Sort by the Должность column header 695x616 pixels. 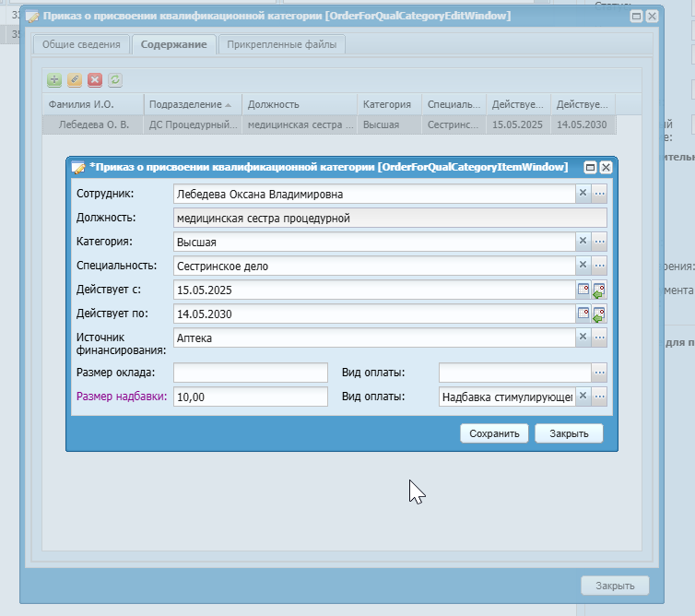pyautogui.click(x=300, y=104)
